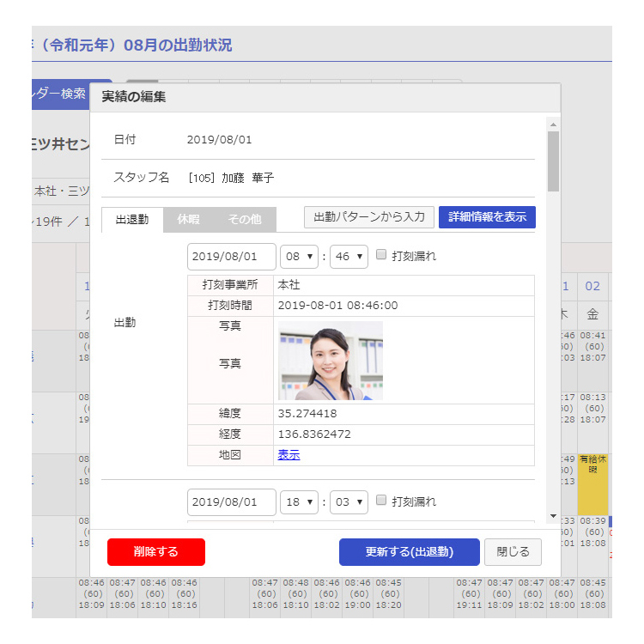This screenshot has width=644, height=644.
Task: Open clock-out minute dropdown showing 03
Action: click(x=349, y=502)
